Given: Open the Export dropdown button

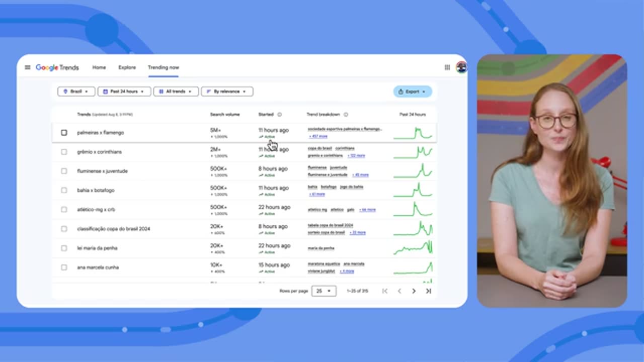Looking at the screenshot, I should tap(413, 92).
